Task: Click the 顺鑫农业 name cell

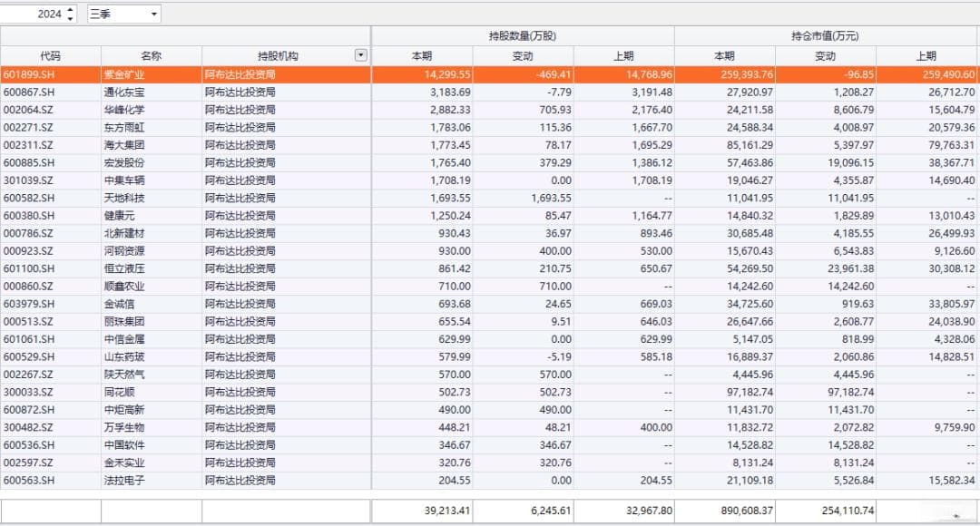Action: [x=152, y=286]
